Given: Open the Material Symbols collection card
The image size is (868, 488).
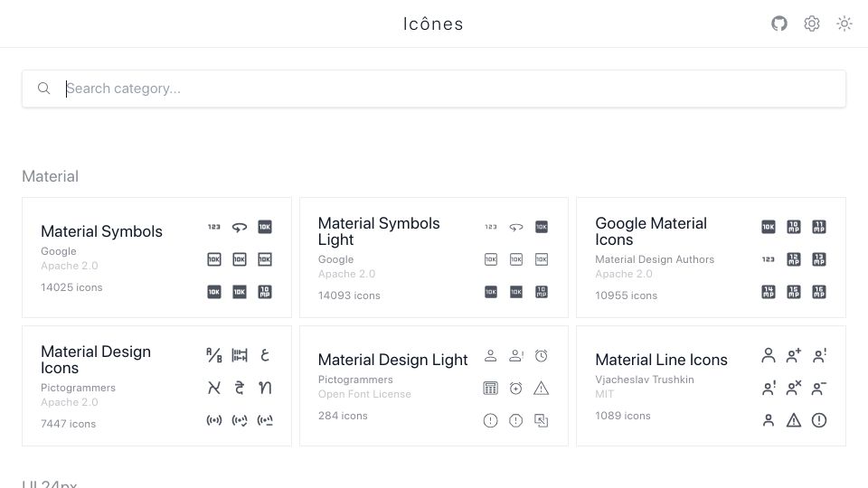Looking at the screenshot, I should click(156, 258).
